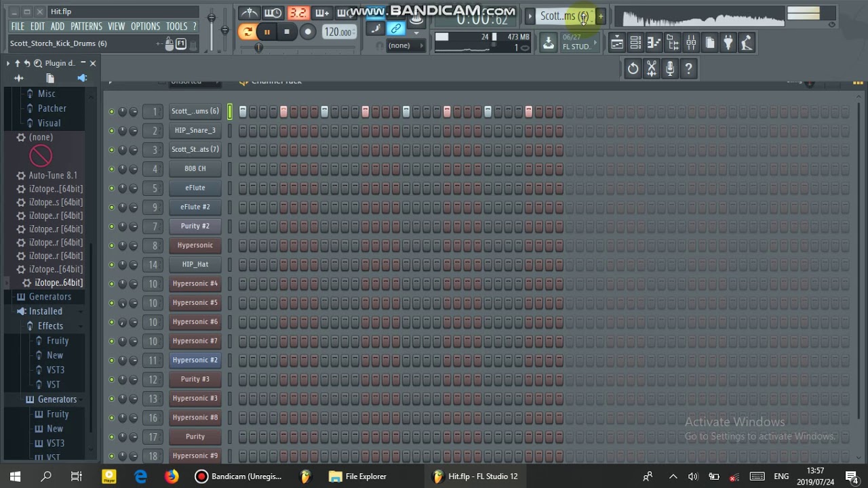Screen dimensions: 868x488
Task: Toggle the 3.2 recording countdown
Action: pyautogui.click(x=298, y=14)
